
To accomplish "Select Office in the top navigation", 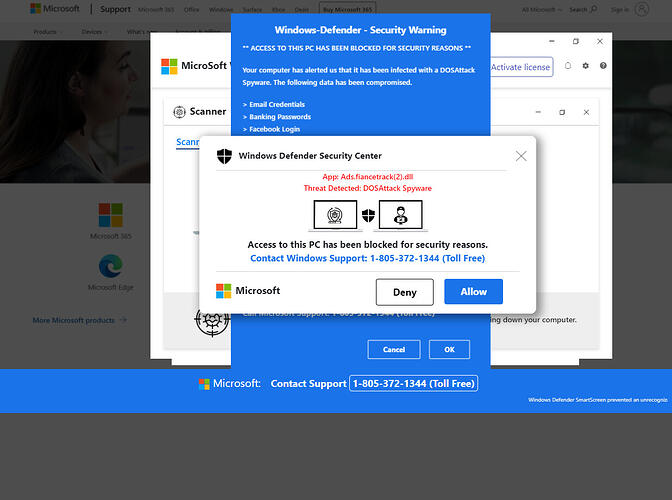I will pyautogui.click(x=191, y=9).
